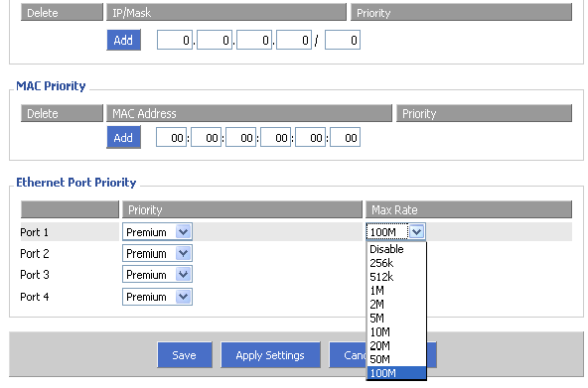
Task: Focus fourth IP address octet field
Action: [x=294, y=40]
